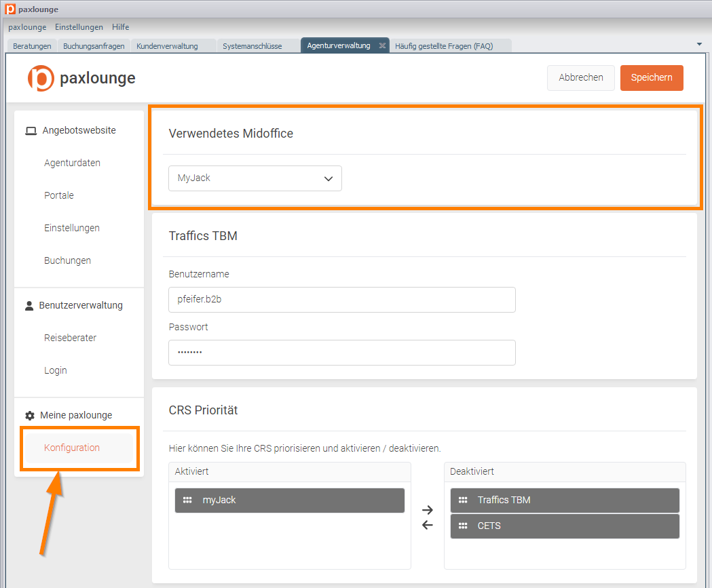
Task: Click the drag handle icon on myJack
Action: click(187, 500)
